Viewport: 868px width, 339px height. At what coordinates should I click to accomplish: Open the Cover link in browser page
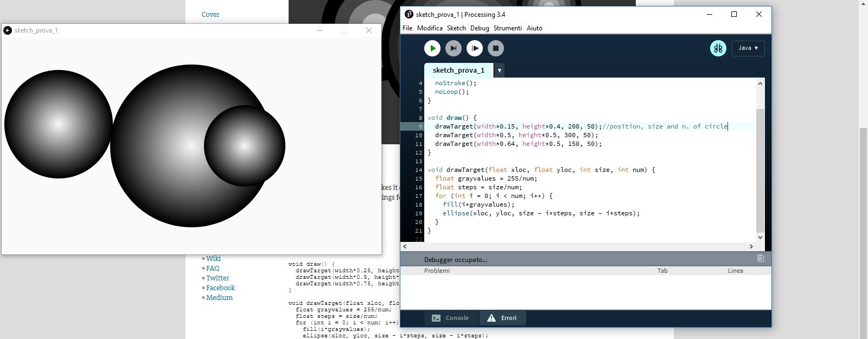point(210,15)
